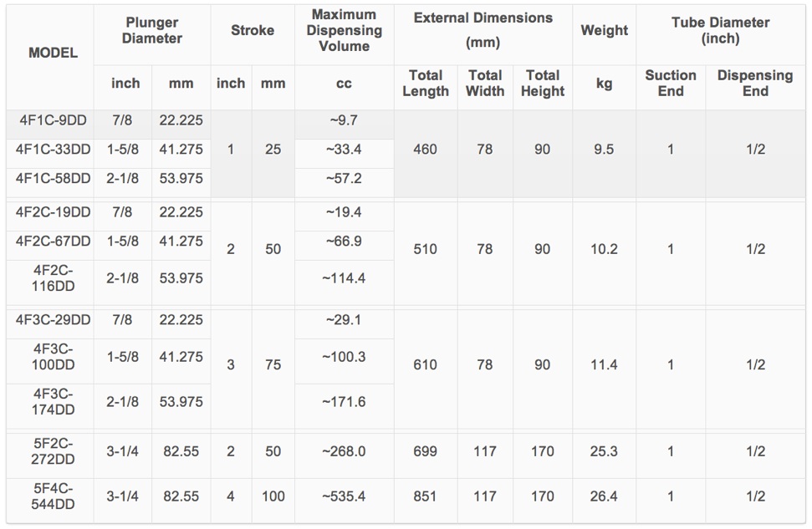812x529 pixels.
Task: Click the 851 total length value
Action: (425, 496)
